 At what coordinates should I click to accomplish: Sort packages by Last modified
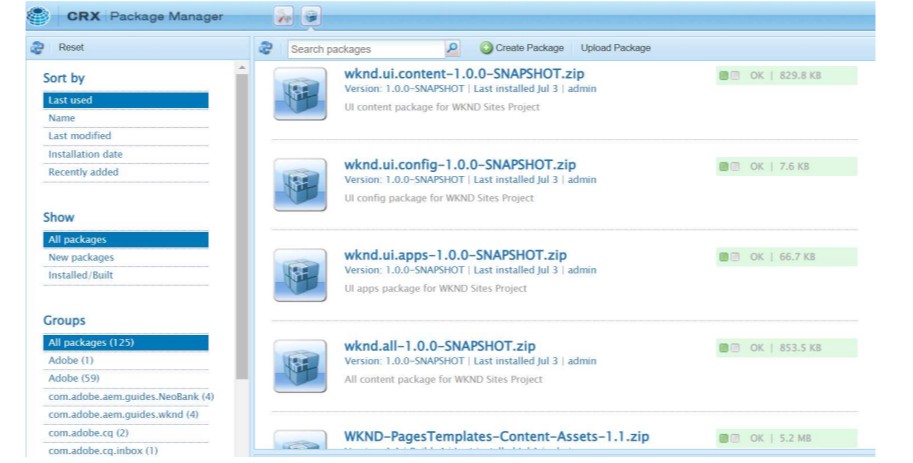coord(125,136)
